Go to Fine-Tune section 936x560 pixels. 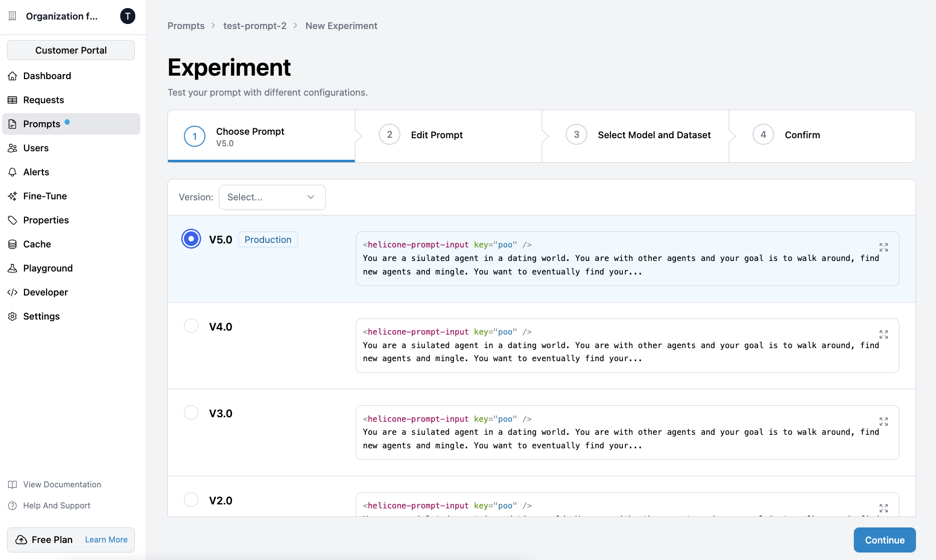click(44, 196)
